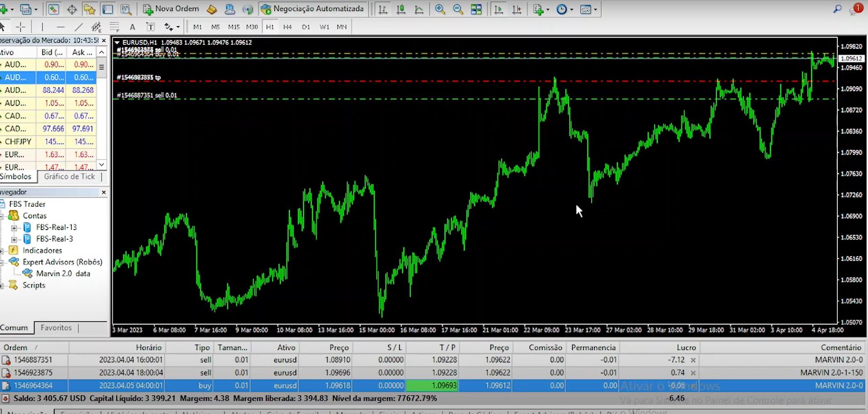Select the H4 timeframe button
The height and width of the screenshot is (414, 868).
[x=287, y=27]
